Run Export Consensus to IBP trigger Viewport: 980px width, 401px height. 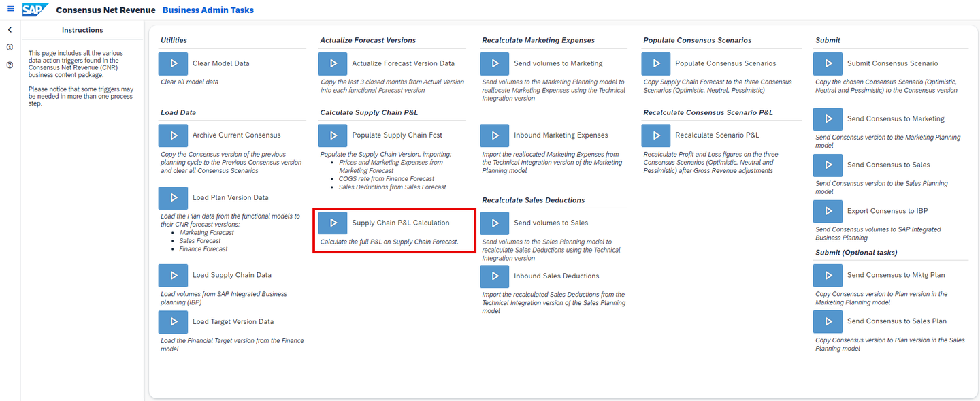click(x=828, y=211)
